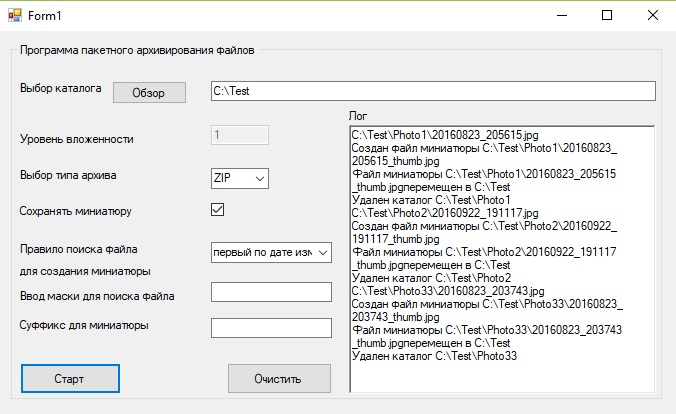The width and height of the screenshot is (676, 414).
Task: Click log line '205615_thumb.jpg'
Action: [395, 161]
